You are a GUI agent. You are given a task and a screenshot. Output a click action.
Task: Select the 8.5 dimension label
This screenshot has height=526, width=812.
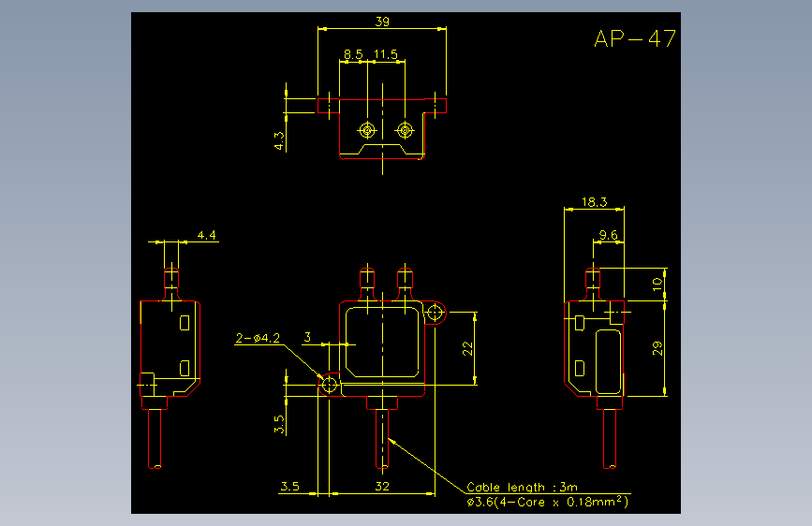pyautogui.click(x=353, y=54)
